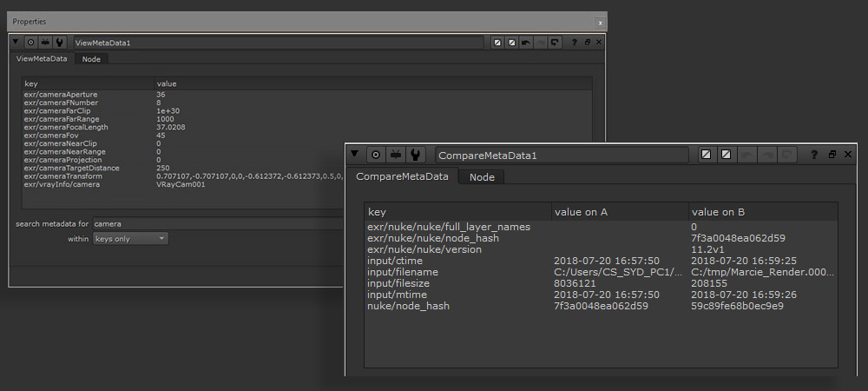Image resolution: width=868 pixels, height=391 pixels.
Task: Open Node tab in ViewMetaData1 panel
Action: (x=91, y=59)
